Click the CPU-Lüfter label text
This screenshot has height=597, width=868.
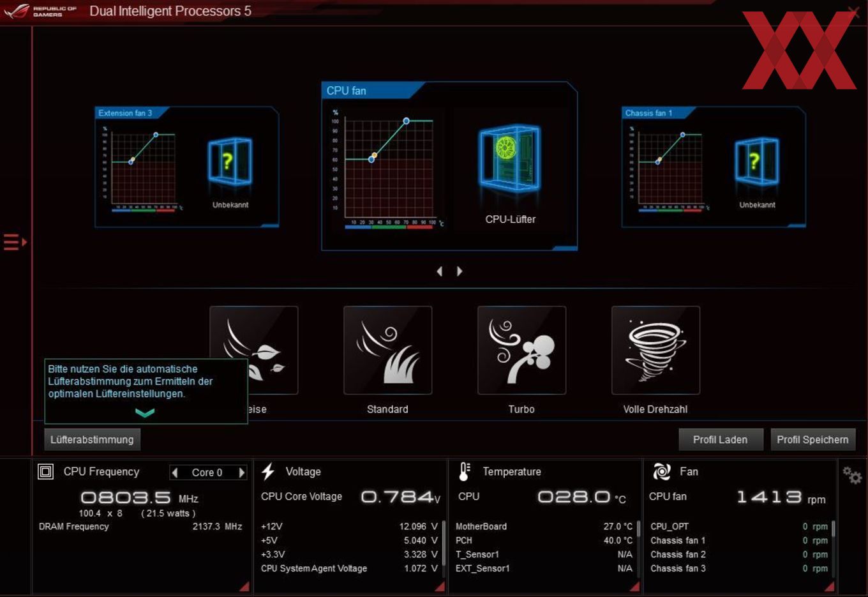511,219
